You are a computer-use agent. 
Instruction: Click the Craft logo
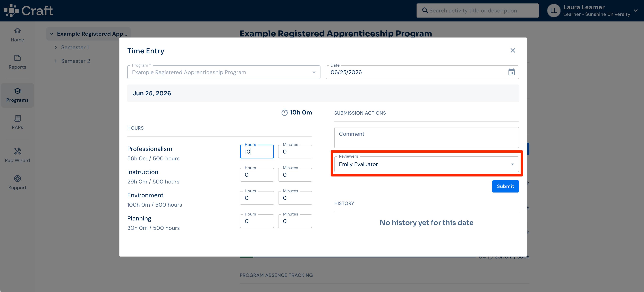(x=28, y=11)
